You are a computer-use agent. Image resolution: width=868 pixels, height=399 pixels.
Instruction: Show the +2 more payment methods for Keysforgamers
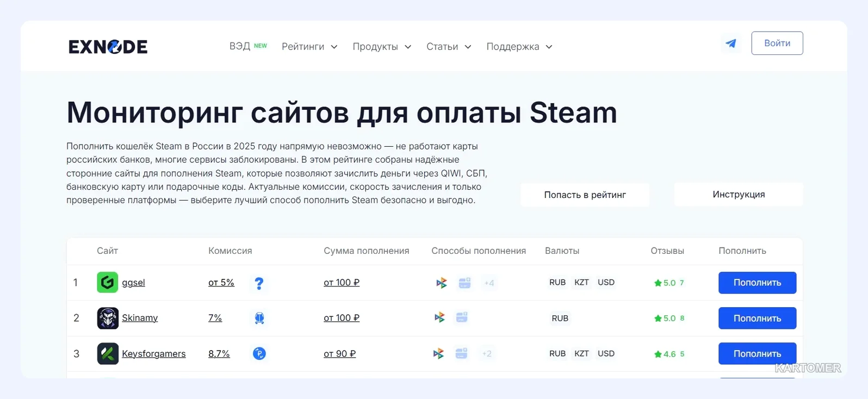pyautogui.click(x=487, y=354)
